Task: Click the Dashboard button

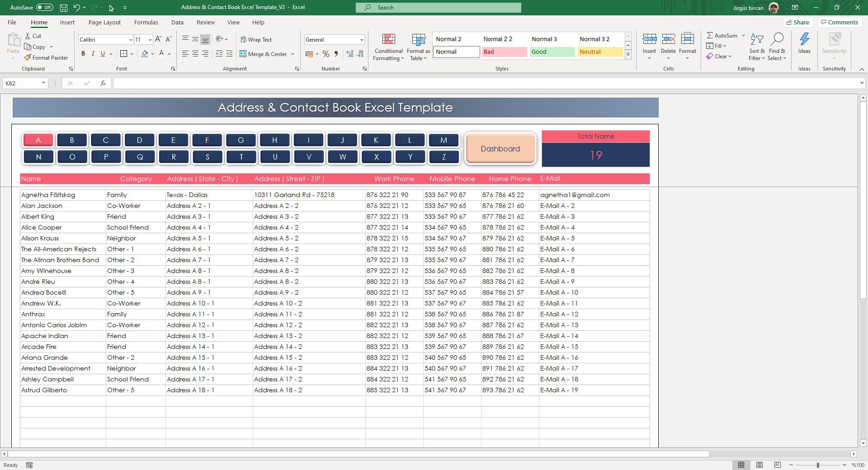Action: pos(500,148)
